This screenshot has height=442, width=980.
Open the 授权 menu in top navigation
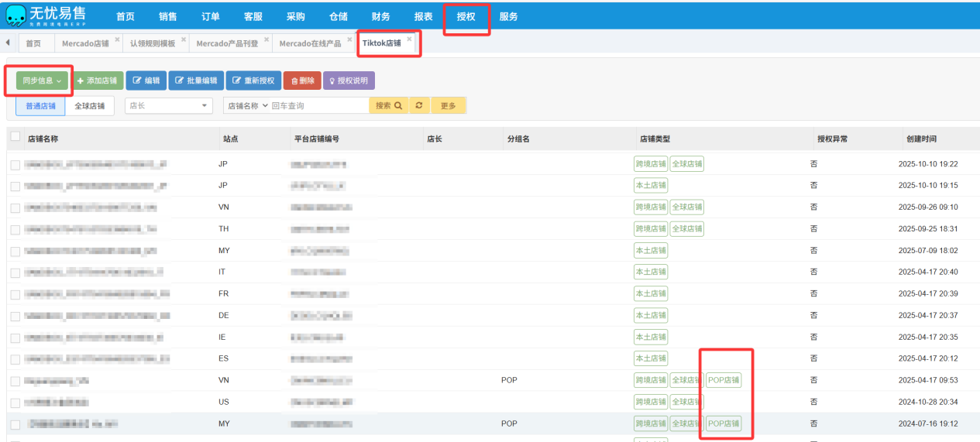pyautogui.click(x=466, y=17)
